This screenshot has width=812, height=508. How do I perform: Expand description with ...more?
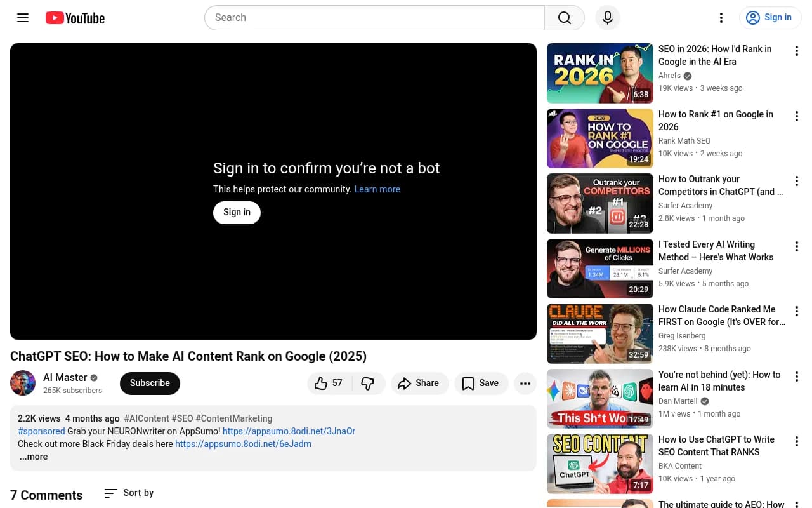33,457
